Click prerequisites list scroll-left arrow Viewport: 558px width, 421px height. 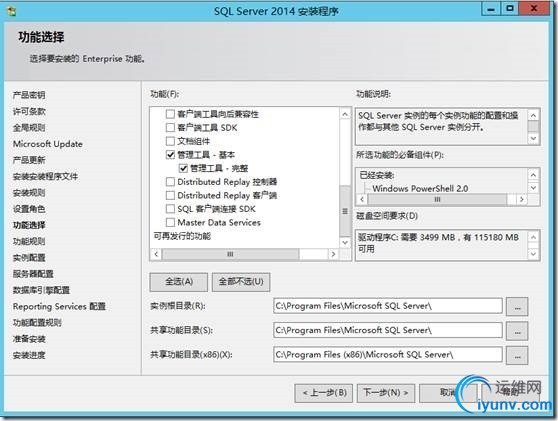(362, 199)
